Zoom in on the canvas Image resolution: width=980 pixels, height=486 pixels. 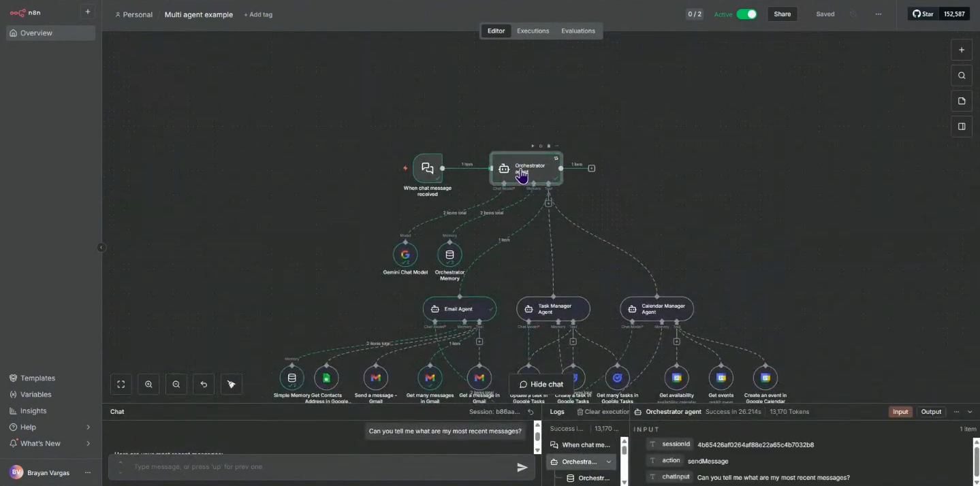(x=148, y=384)
